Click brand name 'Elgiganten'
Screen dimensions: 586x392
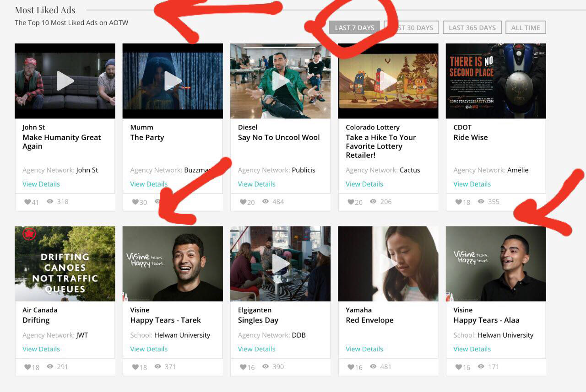tap(255, 310)
